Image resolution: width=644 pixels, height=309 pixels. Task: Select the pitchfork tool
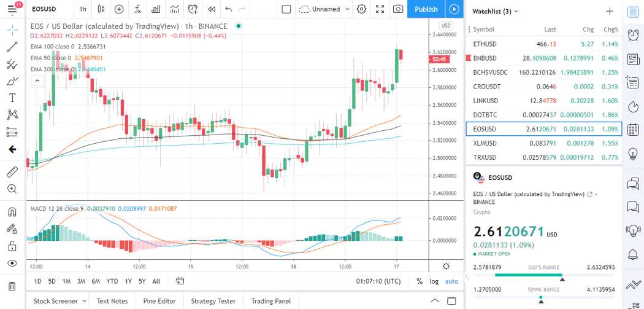pyautogui.click(x=12, y=64)
